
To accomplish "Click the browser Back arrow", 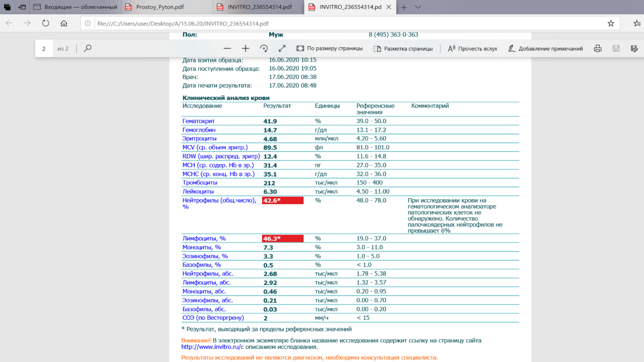I will click(x=9, y=23).
